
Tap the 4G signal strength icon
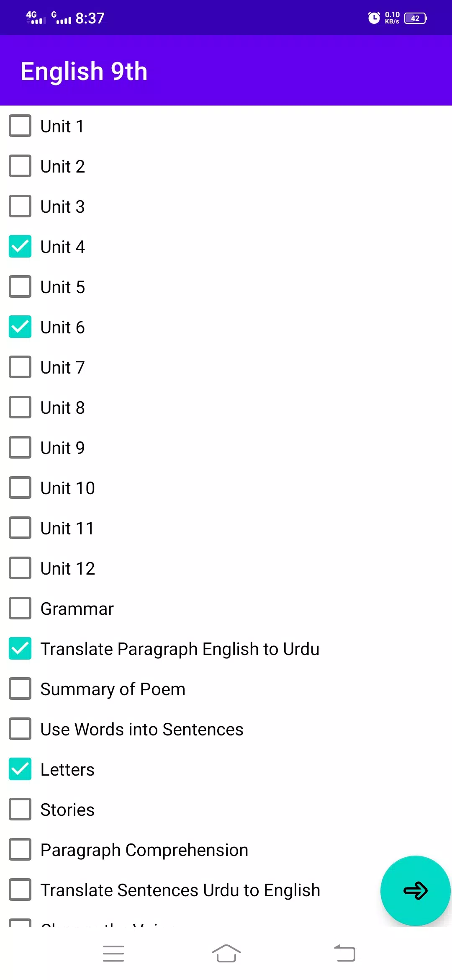pos(36,18)
